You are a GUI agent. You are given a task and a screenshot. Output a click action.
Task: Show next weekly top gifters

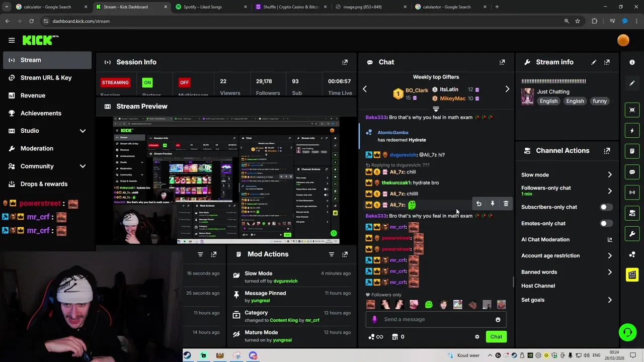tap(507, 89)
